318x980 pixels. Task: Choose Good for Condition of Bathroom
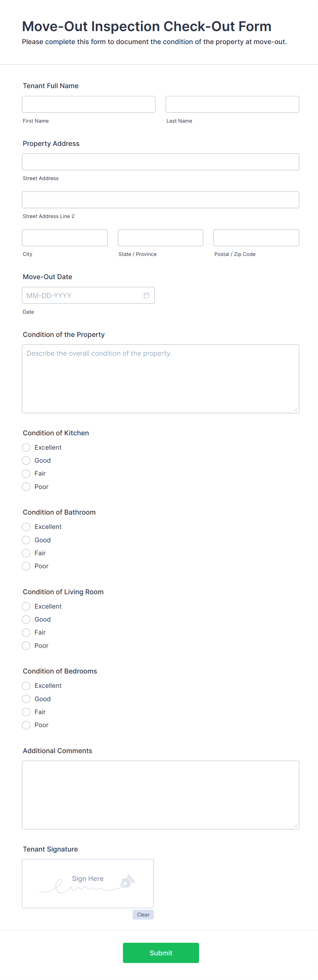[26, 540]
